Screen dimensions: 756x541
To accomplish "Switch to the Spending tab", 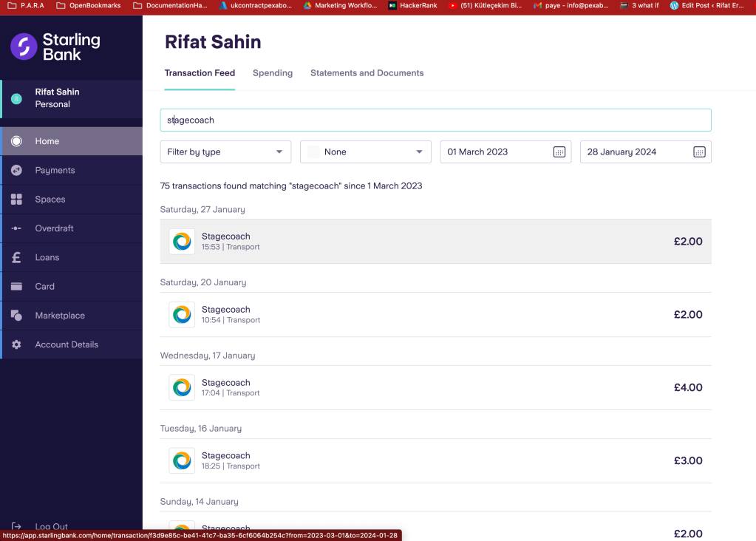I will [273, 73].
